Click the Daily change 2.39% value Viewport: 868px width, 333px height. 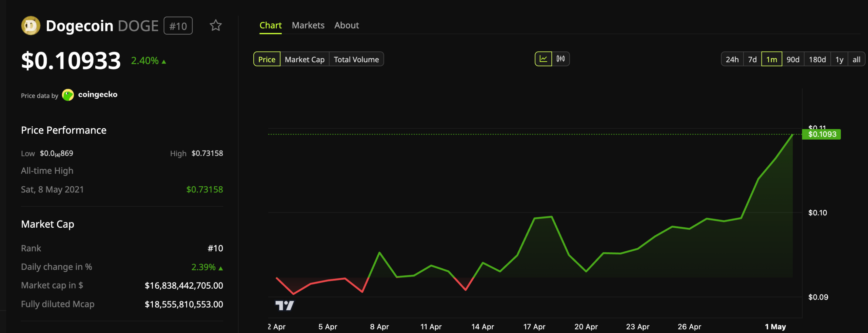click(203, 267)
